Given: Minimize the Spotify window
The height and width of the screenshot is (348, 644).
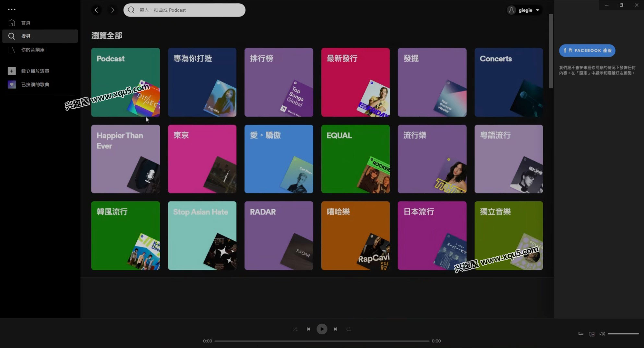Looking at the screenshot, I should (x=607, y=5).
